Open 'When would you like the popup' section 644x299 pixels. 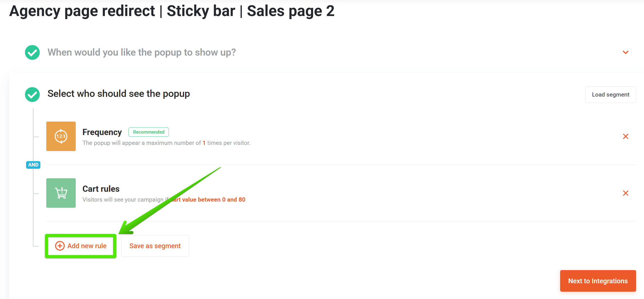point(142,53)
